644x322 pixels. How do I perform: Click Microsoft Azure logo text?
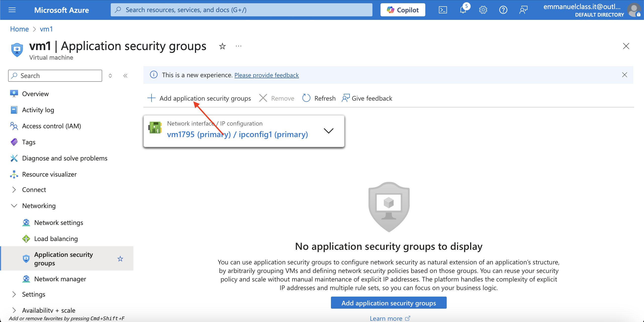[61, 10]
